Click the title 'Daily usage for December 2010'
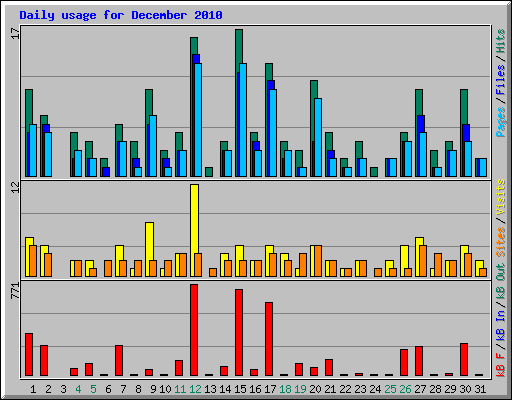 tap(121, 15)
